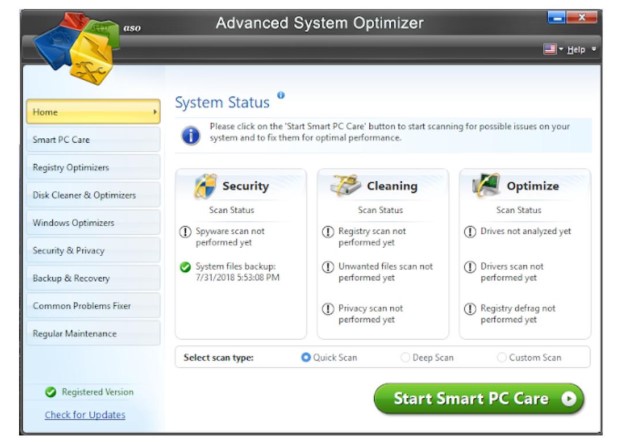Minimize the Advanced System Optimizer window
623x444 pixels.
[556, 17]
